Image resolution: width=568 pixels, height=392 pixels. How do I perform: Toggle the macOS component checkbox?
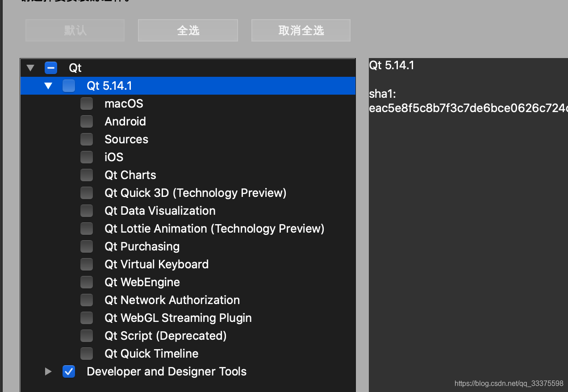pyautogui.click(x=87, y=104)
